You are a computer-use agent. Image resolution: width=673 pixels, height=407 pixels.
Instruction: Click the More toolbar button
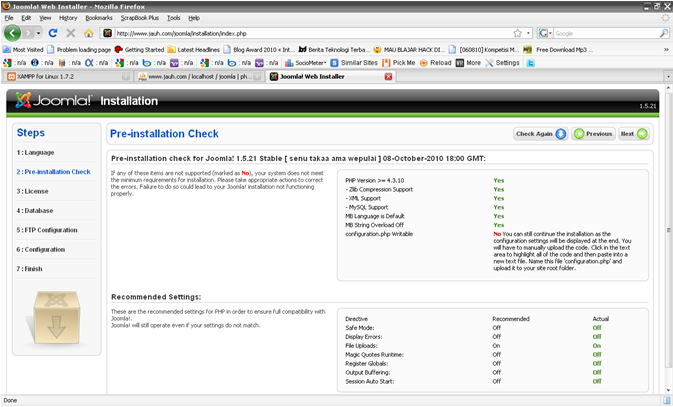468,63
